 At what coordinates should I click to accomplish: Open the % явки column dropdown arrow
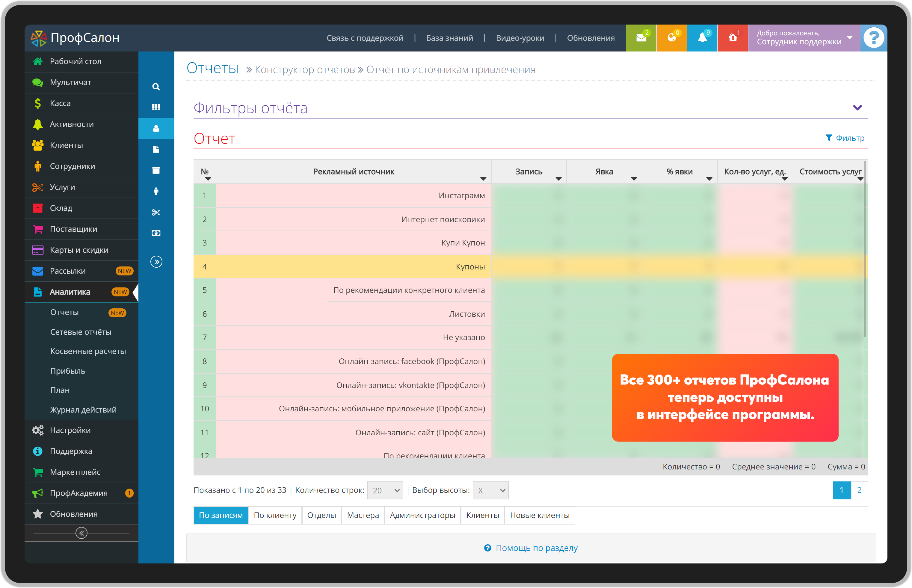pos(709,179)
